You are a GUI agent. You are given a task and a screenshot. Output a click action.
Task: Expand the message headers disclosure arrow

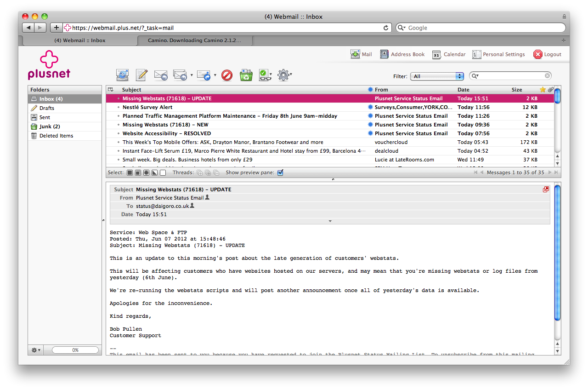point(330,221)
